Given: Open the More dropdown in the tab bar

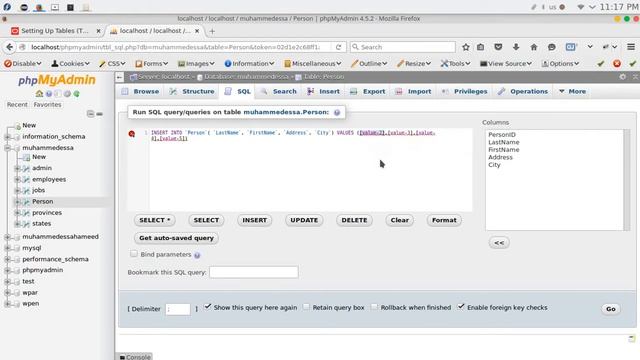Looking at the screenshot, I should [x=572, y=91].
